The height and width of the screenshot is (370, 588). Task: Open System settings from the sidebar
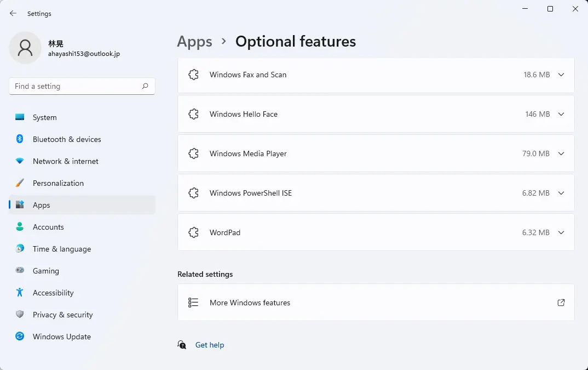tap(44, 117)
